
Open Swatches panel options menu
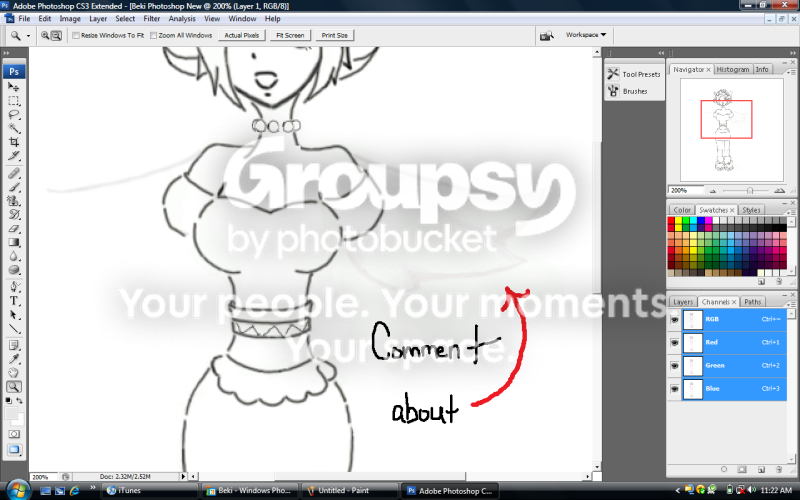click(791, 213)
